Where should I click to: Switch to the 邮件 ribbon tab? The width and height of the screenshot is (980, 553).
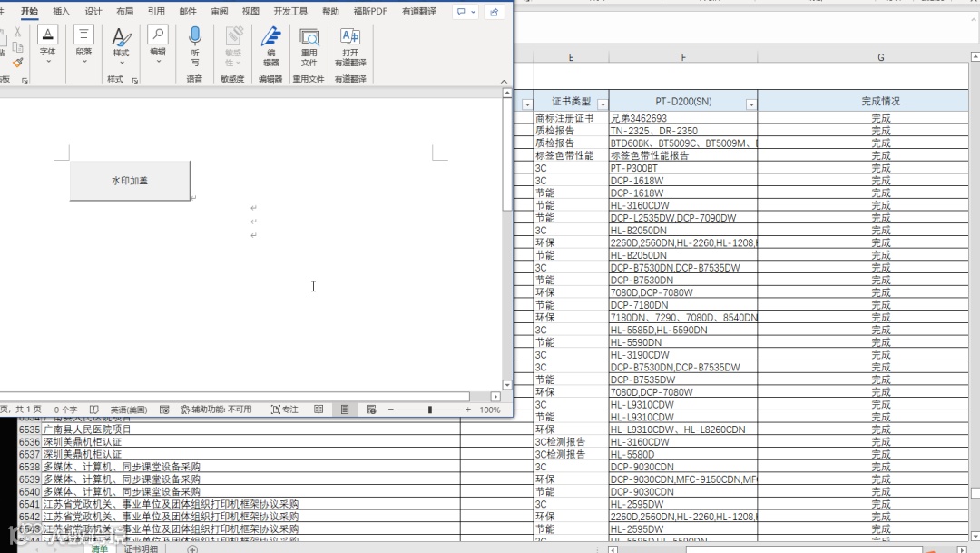coord(188,11)
